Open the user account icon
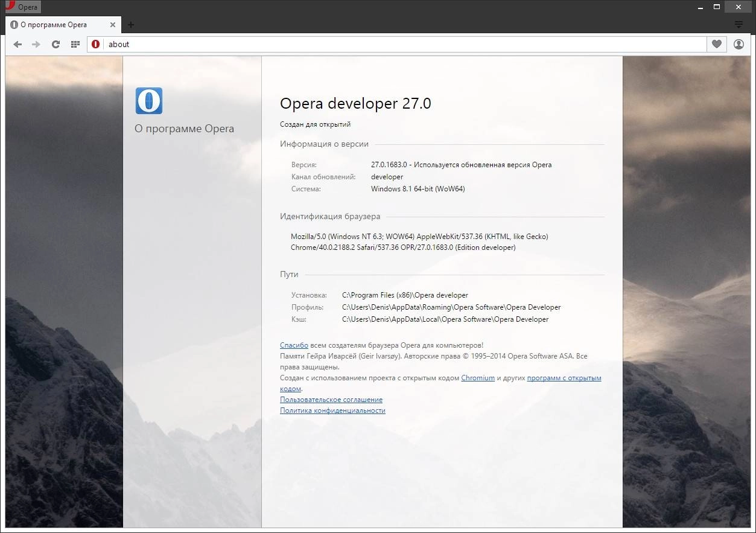756x533 pixels. coord(739,44)
